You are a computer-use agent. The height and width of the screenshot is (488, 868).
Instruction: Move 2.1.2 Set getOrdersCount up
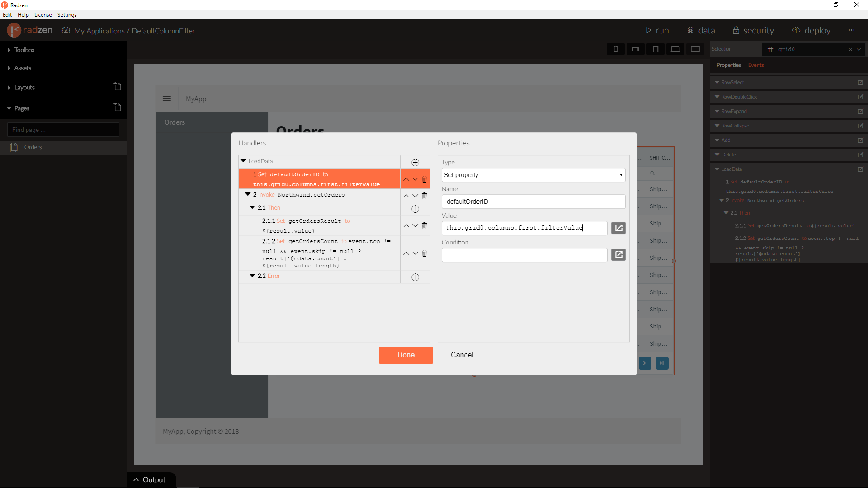click(406, 253)
